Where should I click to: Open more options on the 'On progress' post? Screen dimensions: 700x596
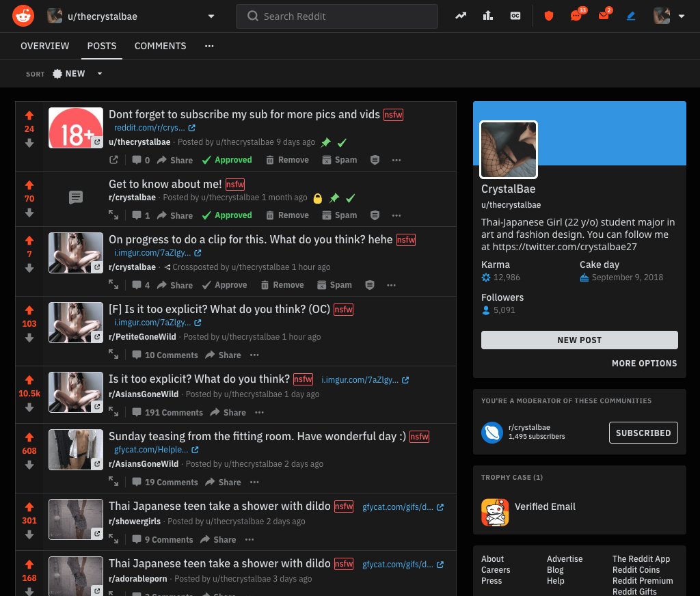coord(391,285)
